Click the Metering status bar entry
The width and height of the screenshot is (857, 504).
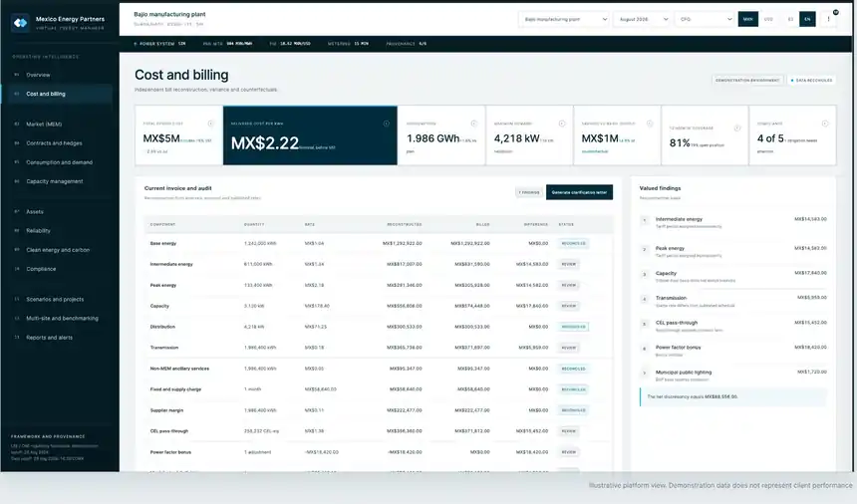click(x=348, y=44)
